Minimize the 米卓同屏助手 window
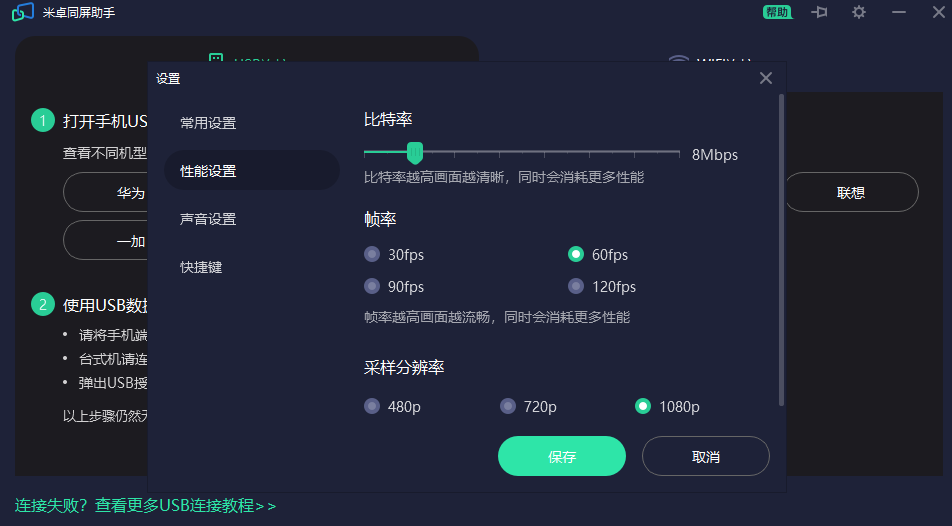 898,12
